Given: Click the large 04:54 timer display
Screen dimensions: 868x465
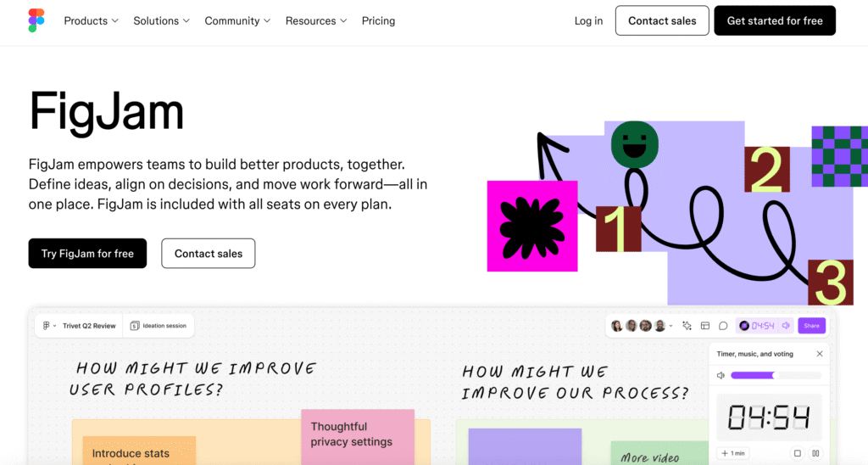Looking at the screenshot, I should click(769, 417).
